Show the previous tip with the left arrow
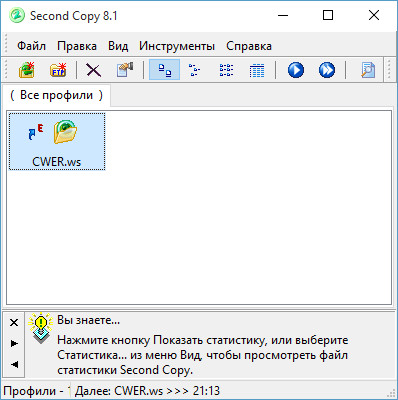 click(x=14, y=364)
